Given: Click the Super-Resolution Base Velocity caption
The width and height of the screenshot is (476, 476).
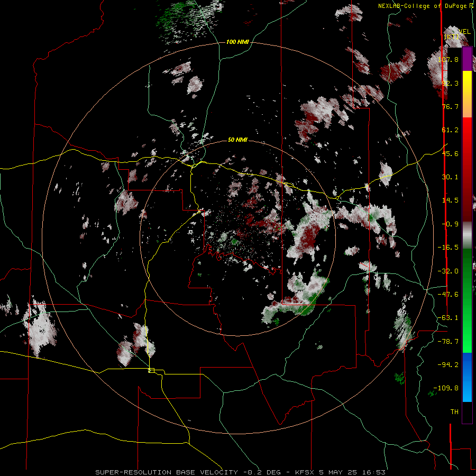Looking at the screenshot, I should tap(241, 472).
